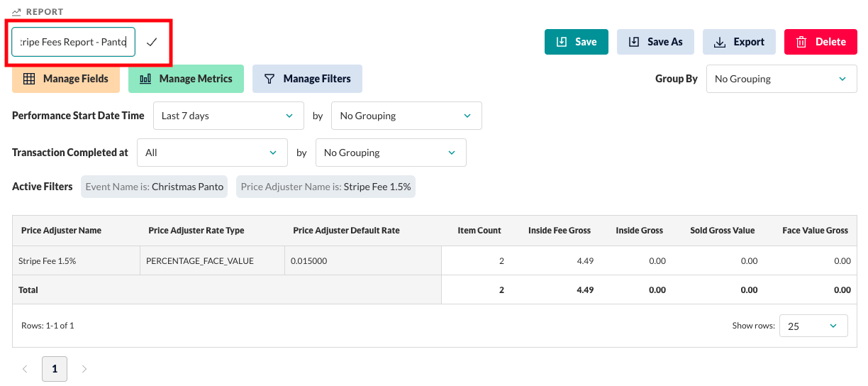Open Manage Metrics

(186, 79)
